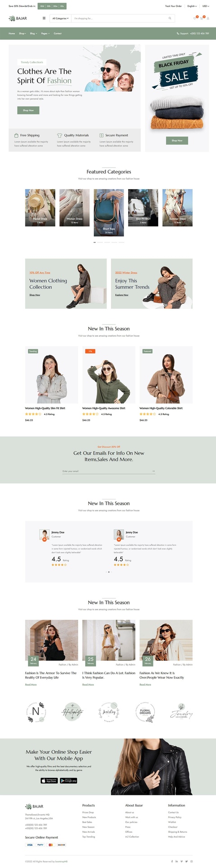Open the shopping cart icon
Screen dimensions: 216x868
click(202, 19)
